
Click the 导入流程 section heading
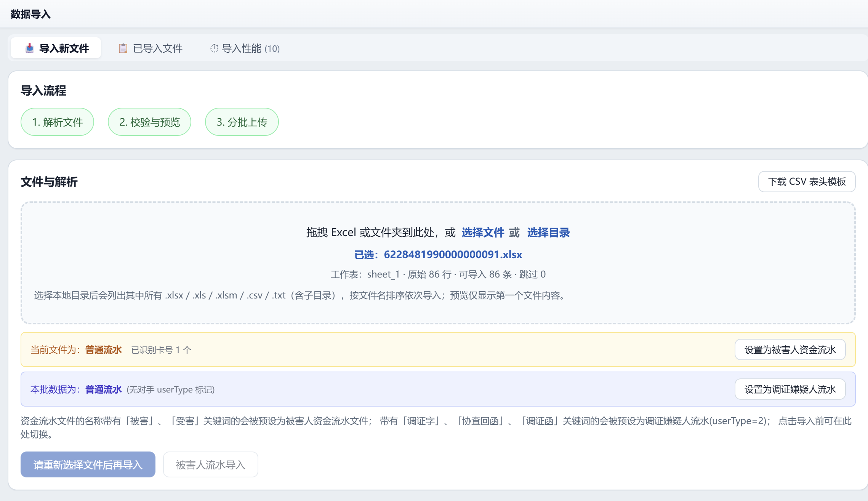(x=43, y=91)
